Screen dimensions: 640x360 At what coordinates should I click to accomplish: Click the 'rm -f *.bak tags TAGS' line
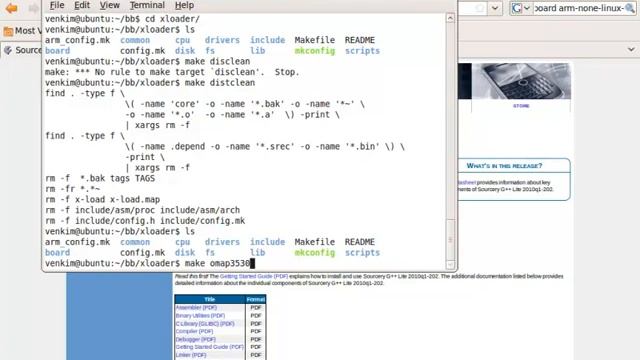pos(100,178)
